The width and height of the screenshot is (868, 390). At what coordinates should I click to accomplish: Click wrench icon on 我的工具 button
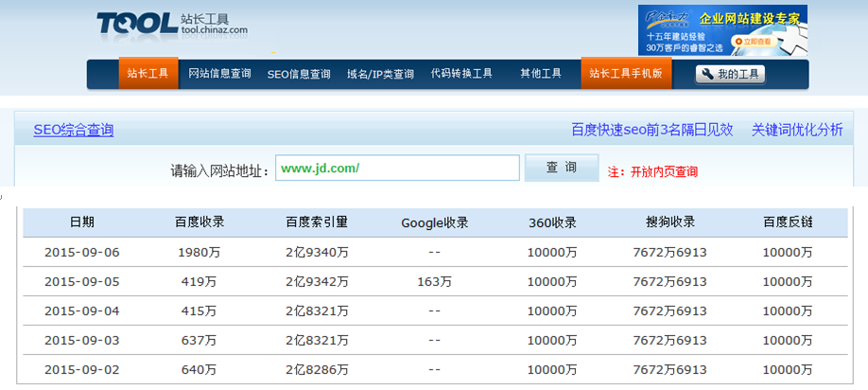click(707, 74)
